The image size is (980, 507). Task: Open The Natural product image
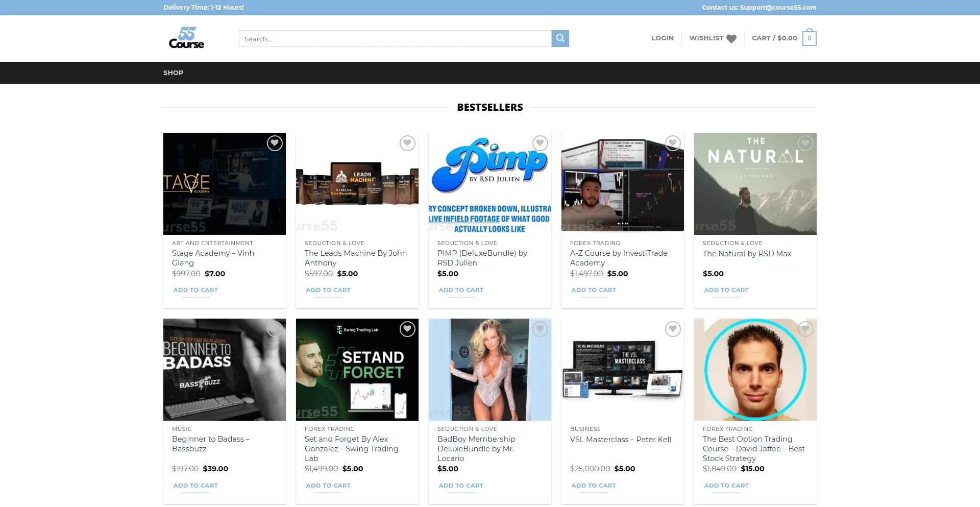pyautogui.click(x=755, y=184)
